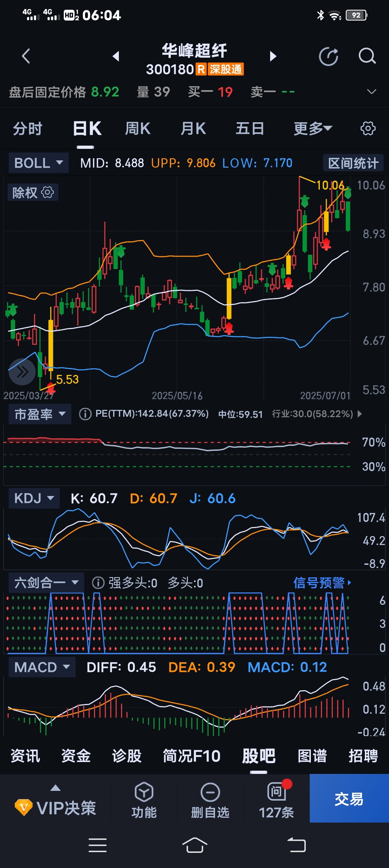Show 六剑合一 info icon
Screen dimensions: 389x868
(98, 583)
